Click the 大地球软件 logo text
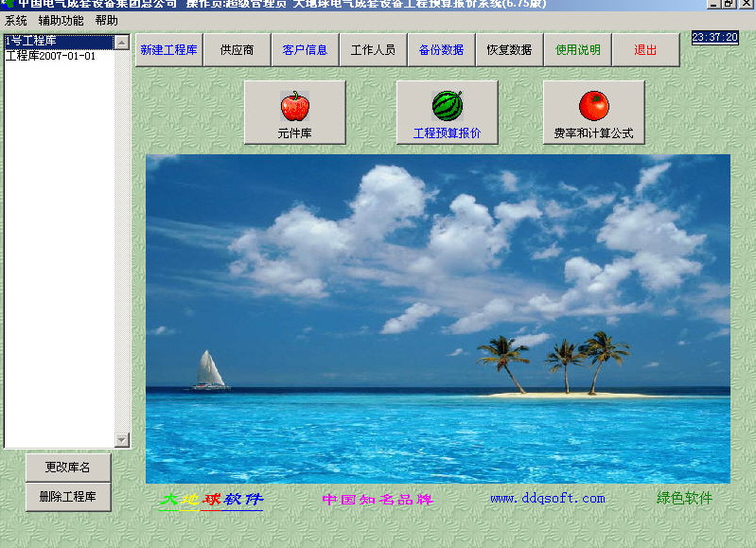The height and width of the screenshot is (548, 756). pyautogui.click(x=211, y=501)
